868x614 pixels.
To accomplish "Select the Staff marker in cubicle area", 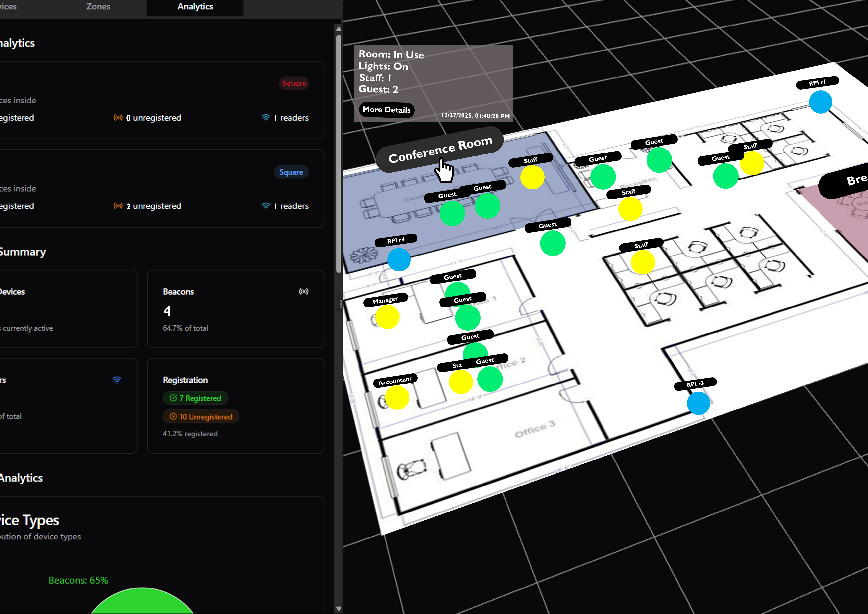I will click(643, 262).
